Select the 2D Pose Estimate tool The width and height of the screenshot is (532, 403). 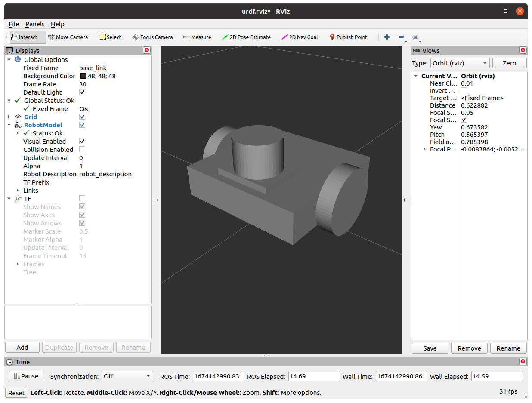(x=246, y=37)
